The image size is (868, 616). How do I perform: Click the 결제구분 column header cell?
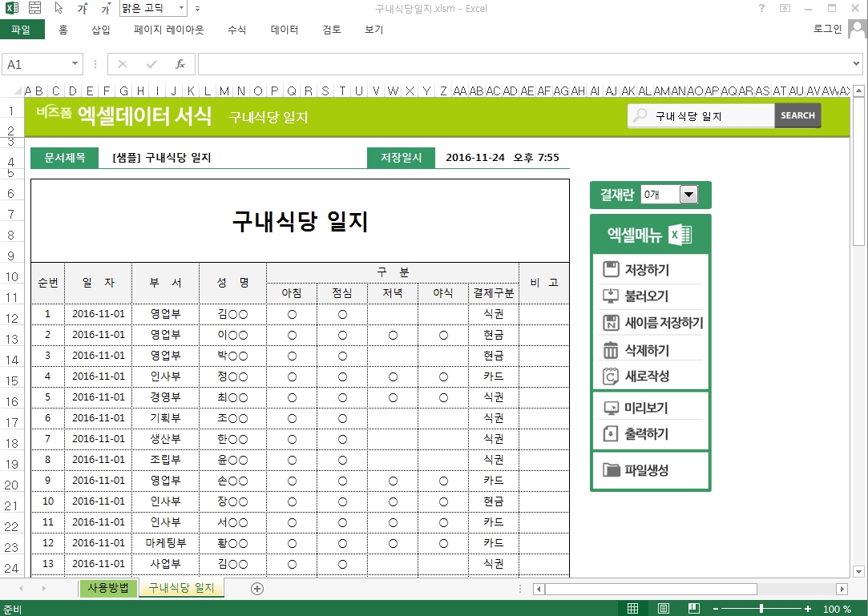[x=493, y=293]
